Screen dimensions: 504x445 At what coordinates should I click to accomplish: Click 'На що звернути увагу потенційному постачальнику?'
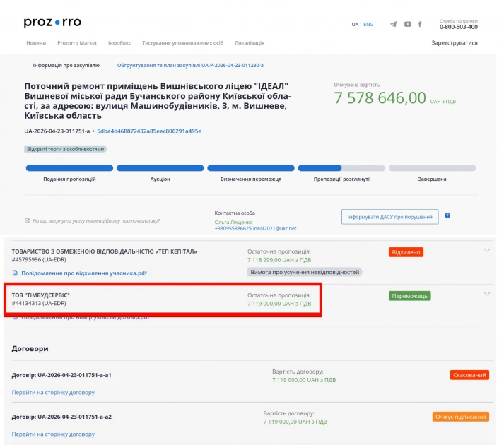[x=96, y=220]
